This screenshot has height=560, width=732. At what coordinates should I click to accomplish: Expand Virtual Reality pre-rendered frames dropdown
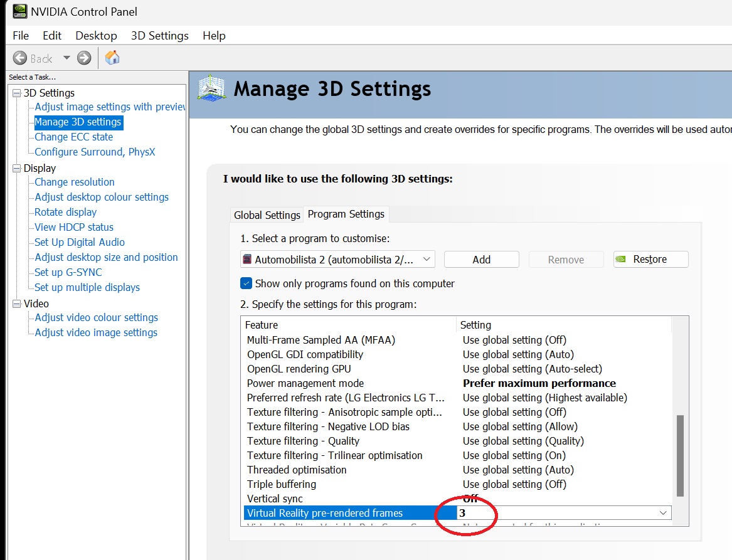pos(663,513)
